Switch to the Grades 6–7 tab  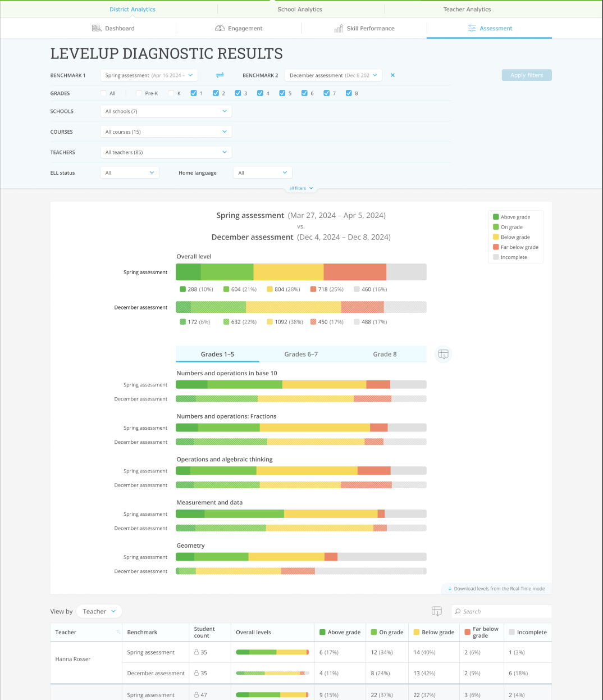(x=301, y=354)
